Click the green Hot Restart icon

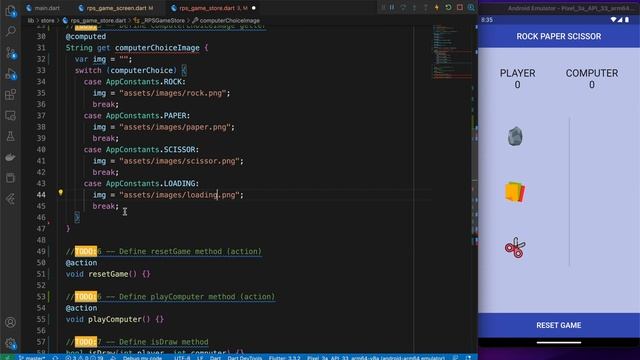(x=448, y=7)
